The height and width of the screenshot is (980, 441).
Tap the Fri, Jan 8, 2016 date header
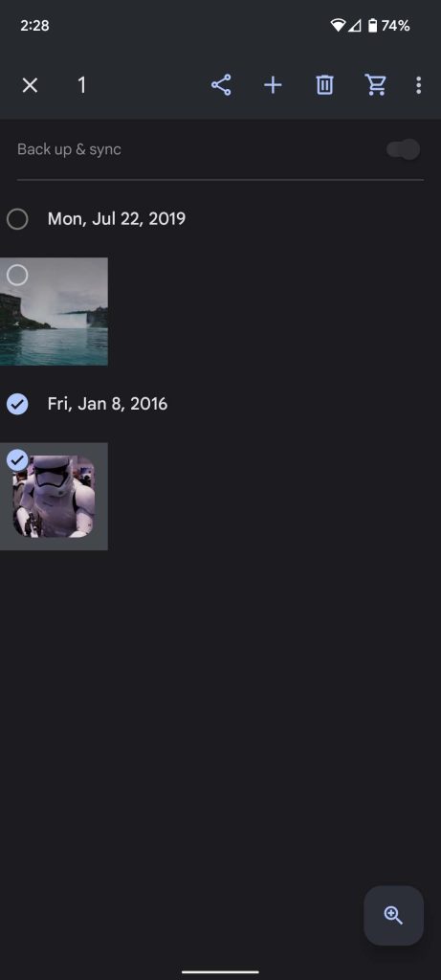(x=107, y=404)
